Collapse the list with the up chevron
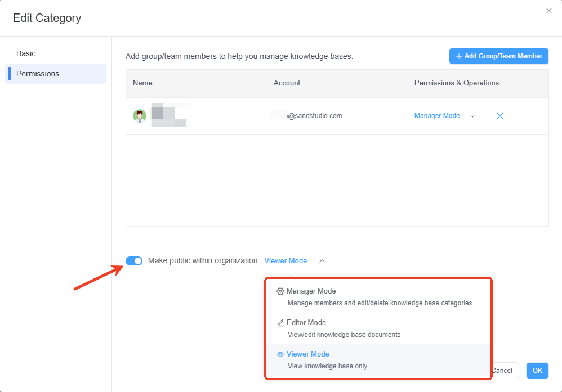The width and height of the screenshot is (562, 392). point(322,261)
